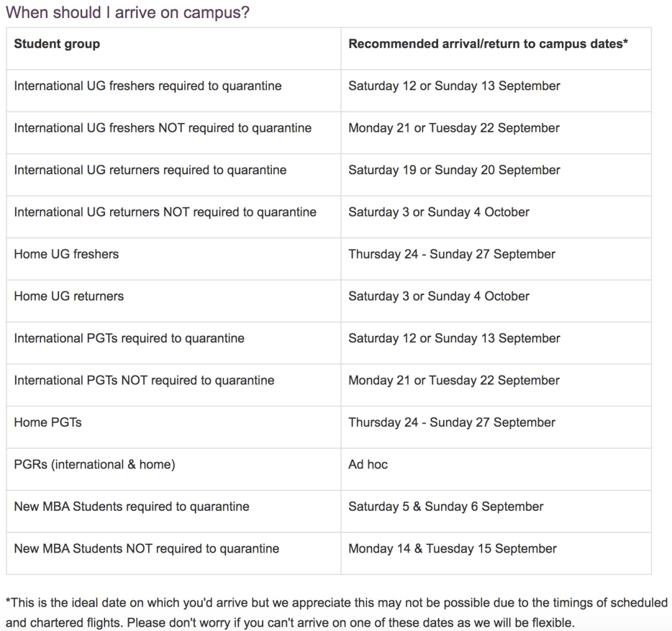Click 'International UG returners NOT required to quarantine'
Image resolution: width=672 pixels, height=631 pixels.
tap(165, 212)
